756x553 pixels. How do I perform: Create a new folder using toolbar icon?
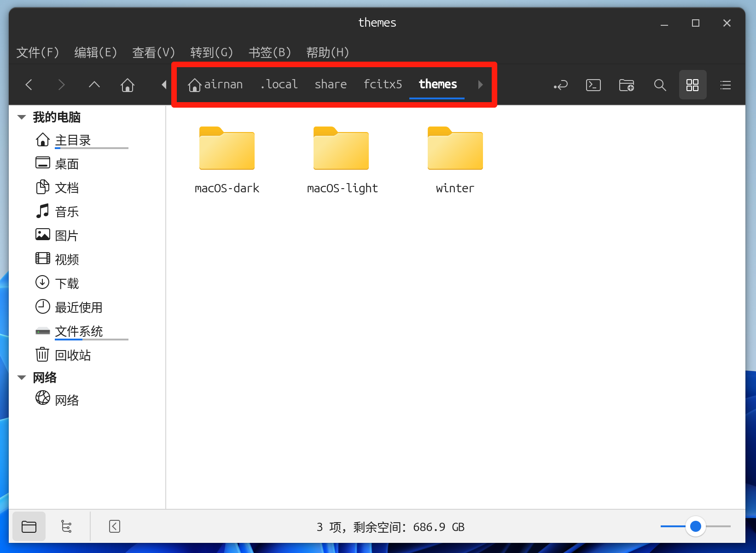pyautogui.click(x=626, y=85)
